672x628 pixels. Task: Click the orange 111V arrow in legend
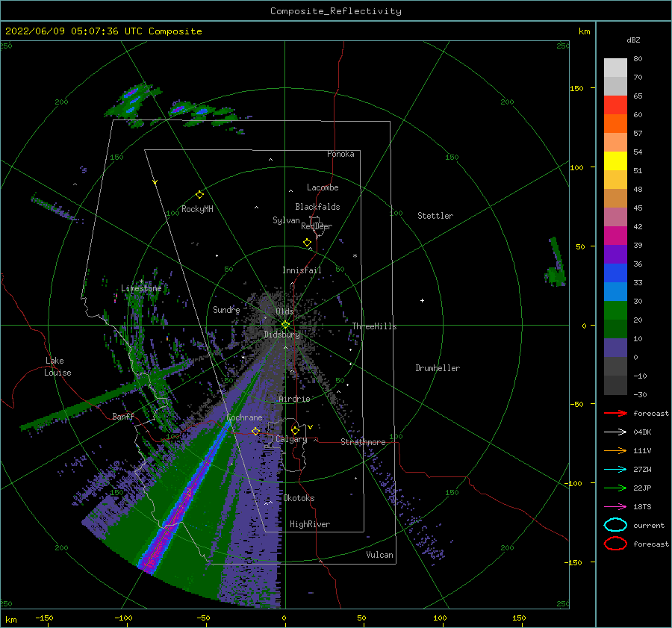(615, 450)
